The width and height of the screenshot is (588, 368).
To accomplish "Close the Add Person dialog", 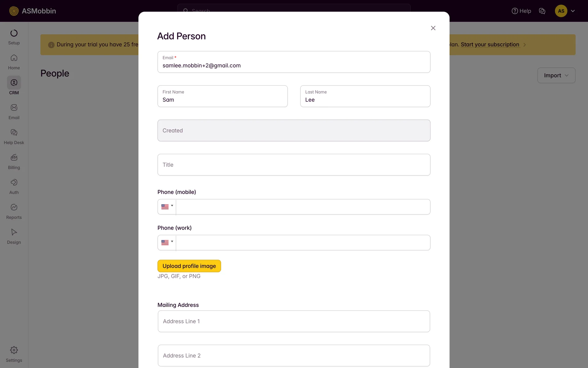I will click(x=433, y=28).
